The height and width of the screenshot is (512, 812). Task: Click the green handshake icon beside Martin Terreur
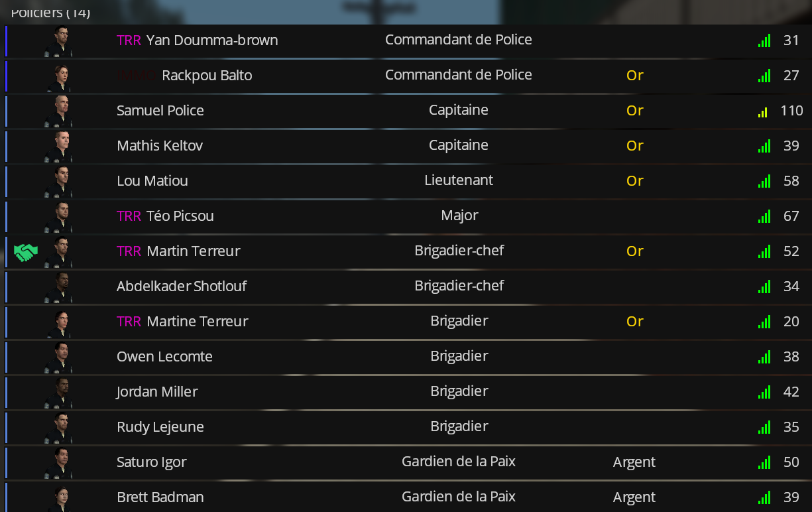26,251
